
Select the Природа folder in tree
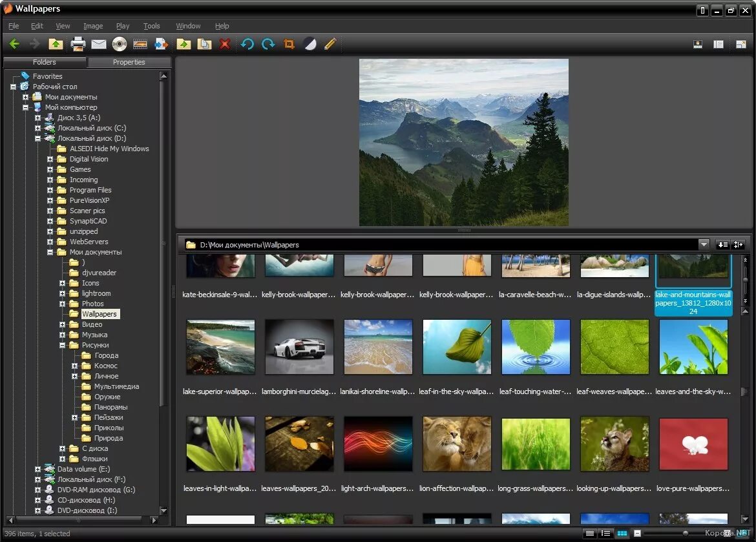[109, 438]
